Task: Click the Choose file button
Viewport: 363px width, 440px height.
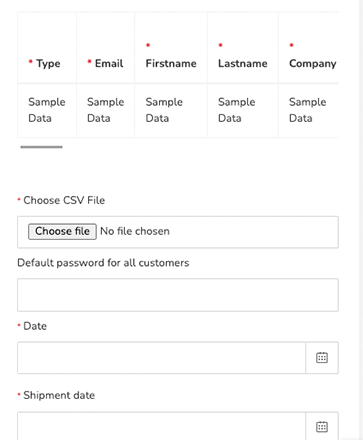Action: click(62, 231)
